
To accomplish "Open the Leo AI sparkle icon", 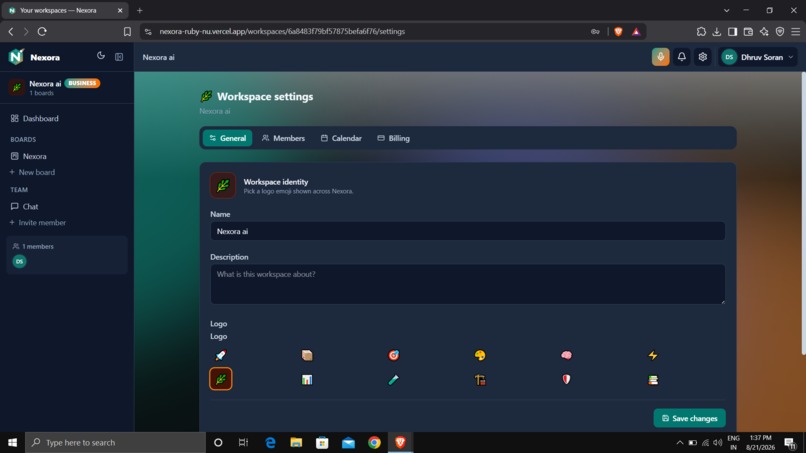I will point(764,31).
